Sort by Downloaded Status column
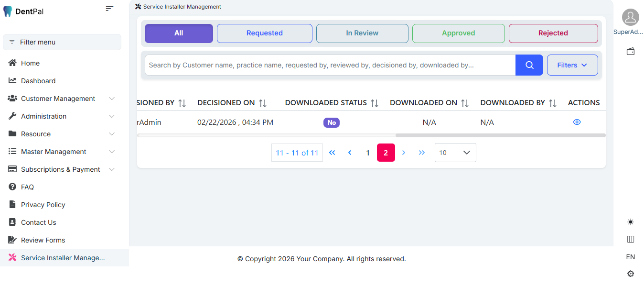 375,103
